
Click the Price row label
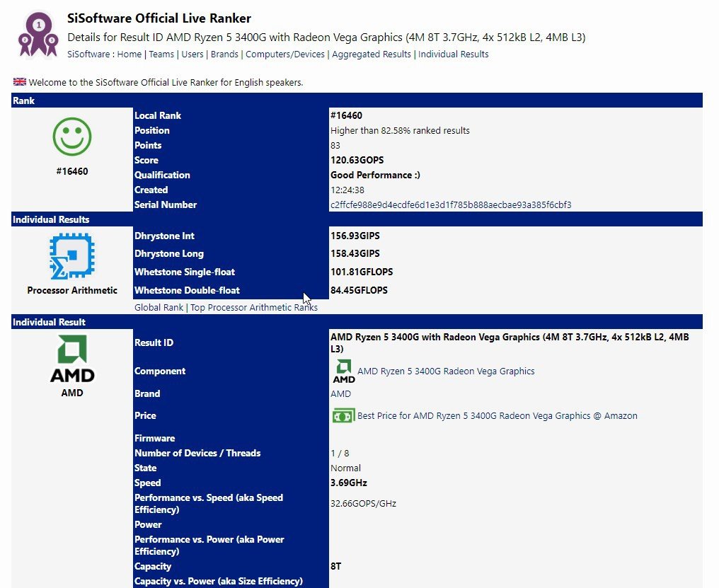[x=145, y=415]
